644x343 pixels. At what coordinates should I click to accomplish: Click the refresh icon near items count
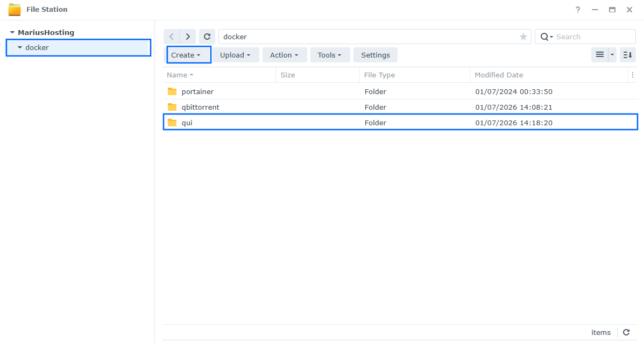(x=626, y=332)
